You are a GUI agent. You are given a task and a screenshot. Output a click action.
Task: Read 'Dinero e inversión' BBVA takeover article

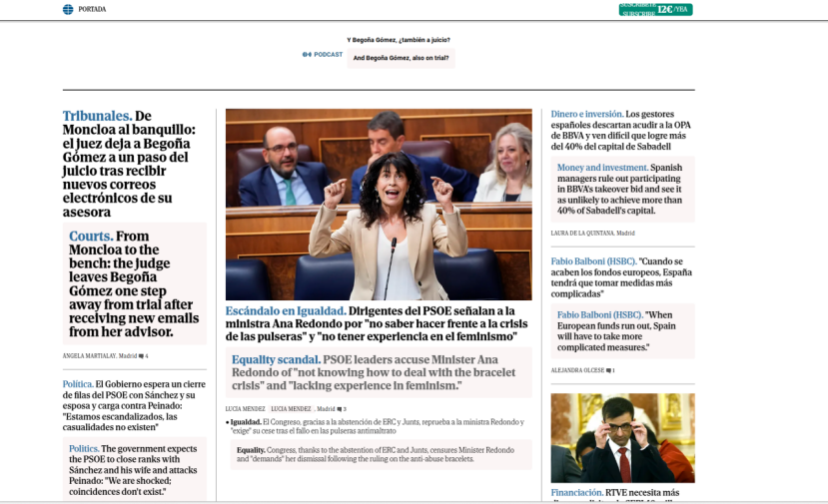click(621, 130)
